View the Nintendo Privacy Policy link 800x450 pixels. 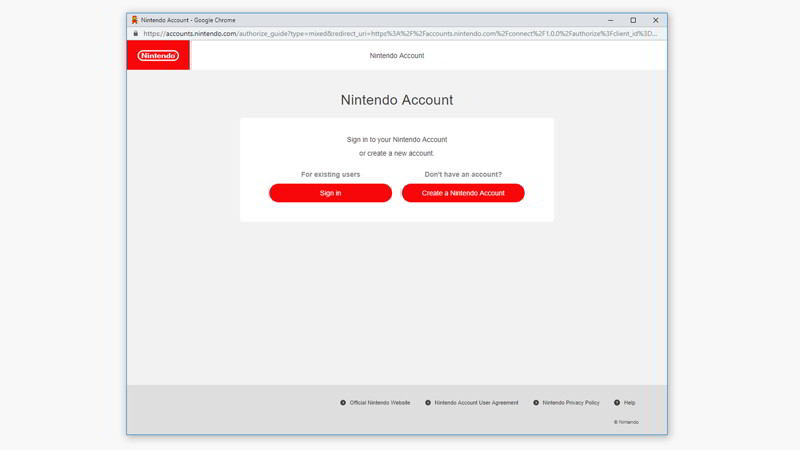click(x=571, y=403)
